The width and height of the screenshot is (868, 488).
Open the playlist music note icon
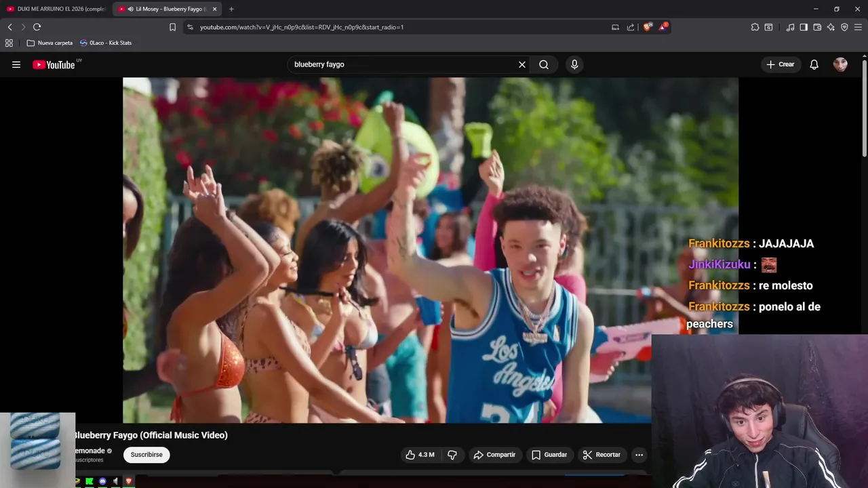(x=790, y=27)
